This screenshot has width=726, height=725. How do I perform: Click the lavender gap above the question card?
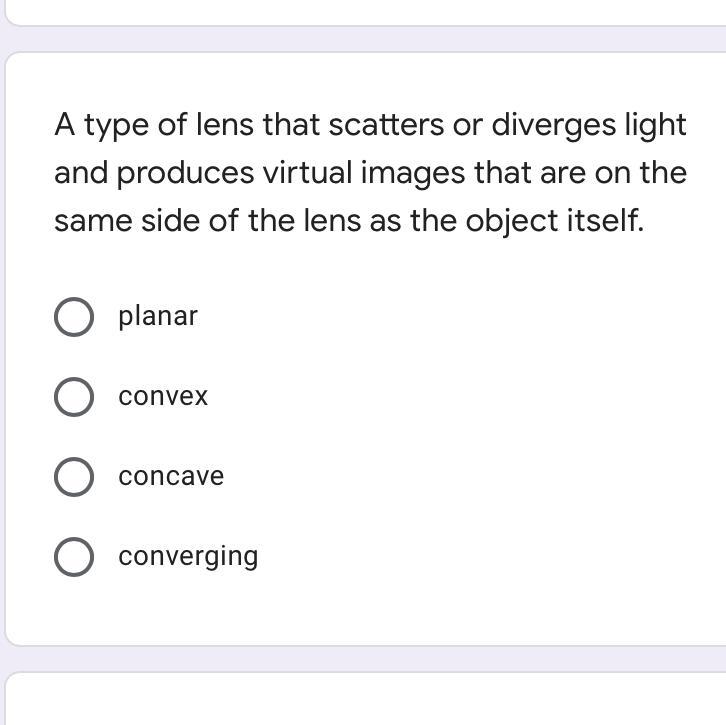tap(363, 39)
